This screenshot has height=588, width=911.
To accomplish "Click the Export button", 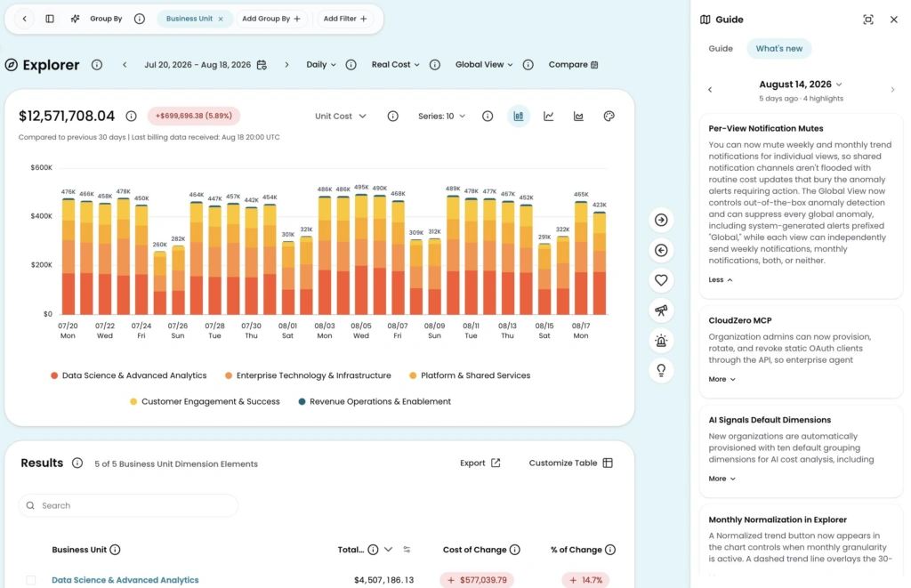I will point(480,463).
